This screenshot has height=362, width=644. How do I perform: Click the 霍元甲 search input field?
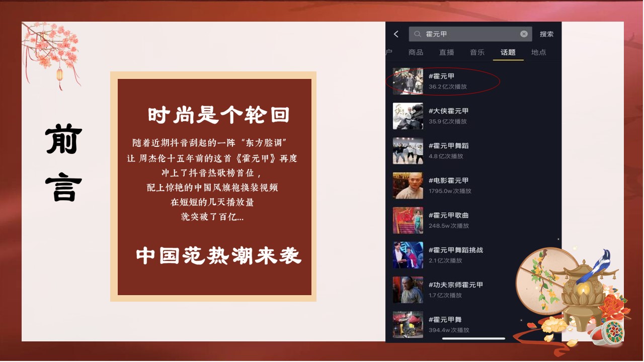click(x=470, y=34)
